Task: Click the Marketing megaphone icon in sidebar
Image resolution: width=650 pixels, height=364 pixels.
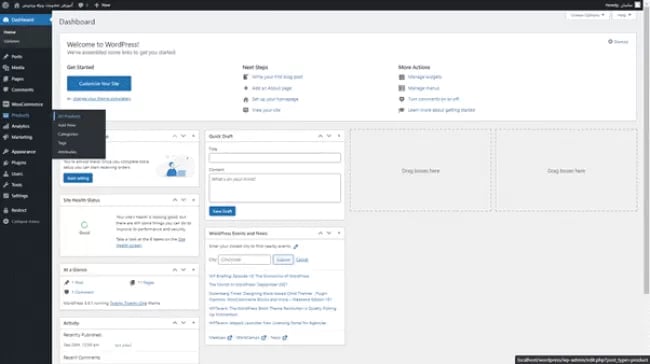Action: tap(6, 137)
